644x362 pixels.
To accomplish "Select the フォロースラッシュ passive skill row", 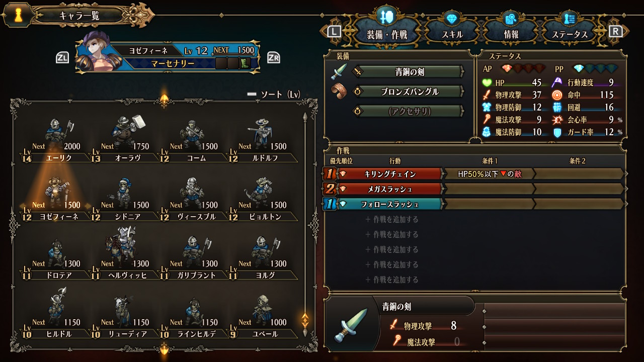I will (x=475, y=204).
